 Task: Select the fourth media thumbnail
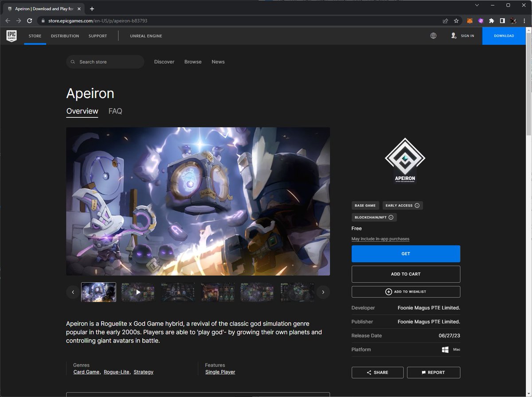(x=218, y=292)
